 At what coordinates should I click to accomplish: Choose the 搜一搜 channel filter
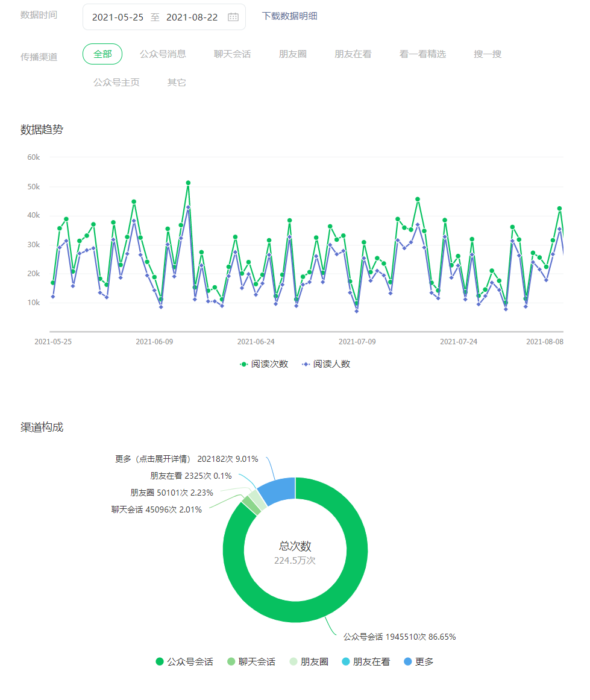488,54
